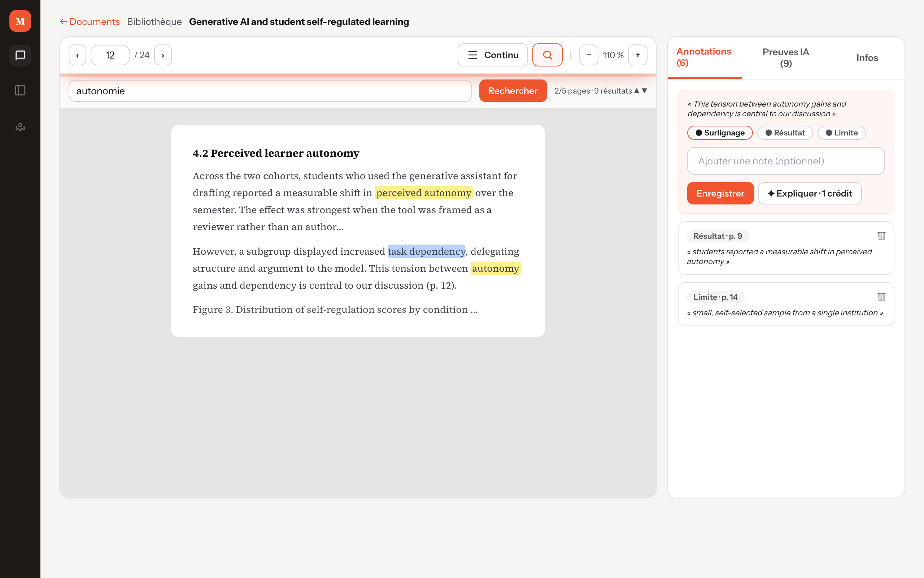Screen dimensions: 924x578
Task: Click the '4.2 Perceived learner autonomy' heading
Action: click(276, 153)
